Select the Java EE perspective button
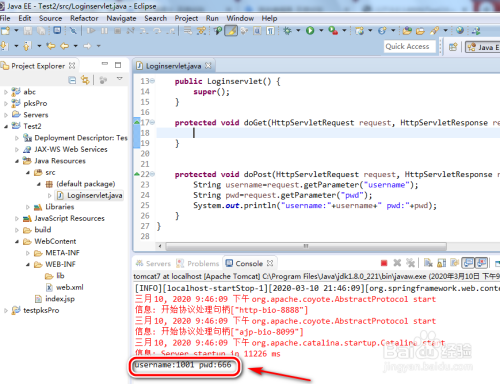Viewport: 500px width, 384px height. [483, 47]
